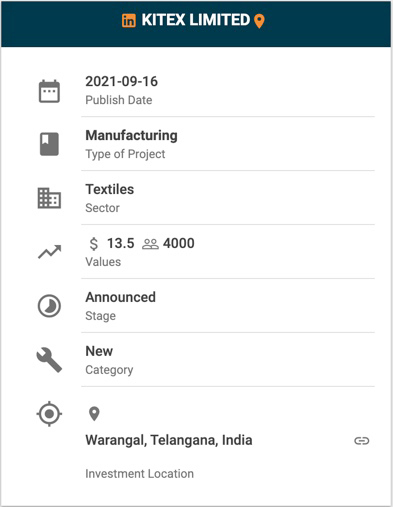Select the clock icon beside Stage

coord(49,306)
